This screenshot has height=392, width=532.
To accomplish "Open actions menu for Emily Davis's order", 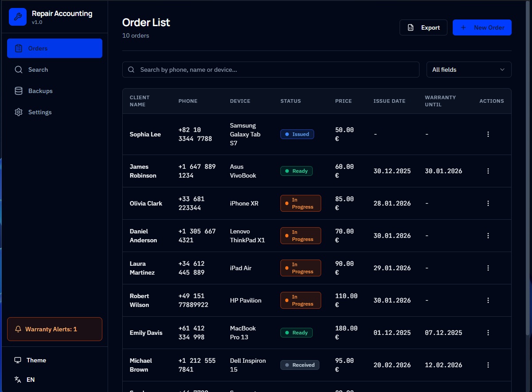I will tap(488, 332).
